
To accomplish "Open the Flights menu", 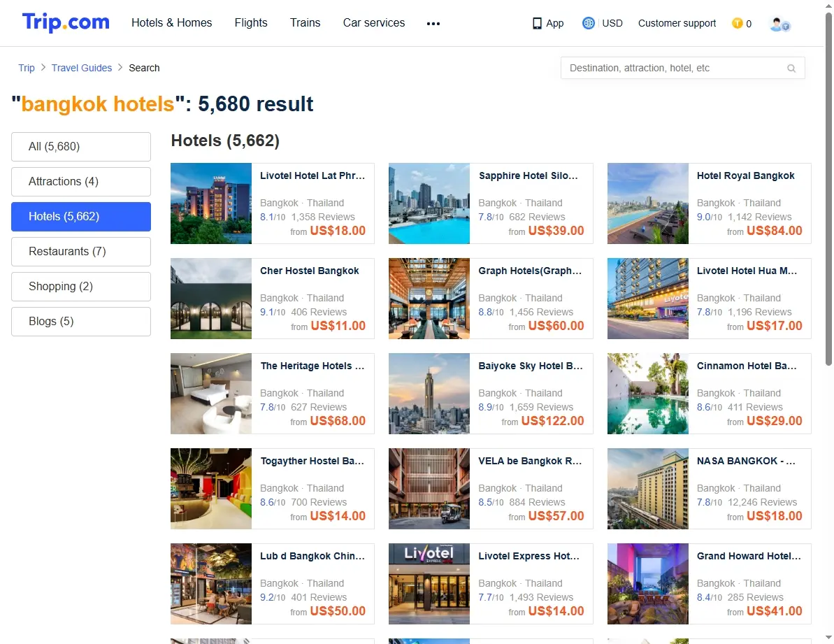I will pyautogui.click(x=251, y=23).
